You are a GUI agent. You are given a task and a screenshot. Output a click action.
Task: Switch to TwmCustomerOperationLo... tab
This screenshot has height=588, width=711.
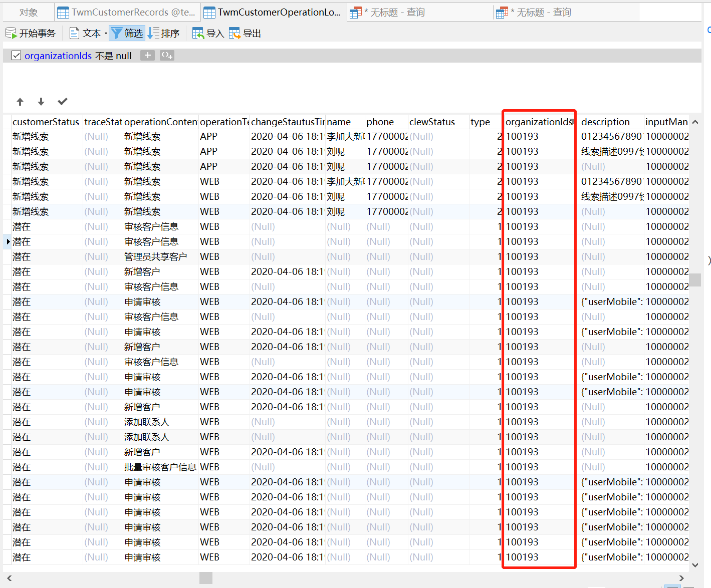coord(273,13)
